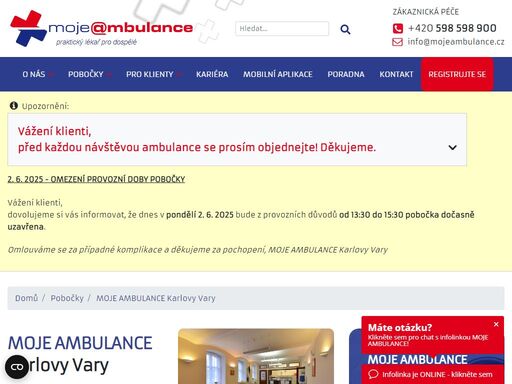Screen dimensions: 512x384
Task: Open the accessibility widget in bottom-left corner
Action: (x=17, y=367)
